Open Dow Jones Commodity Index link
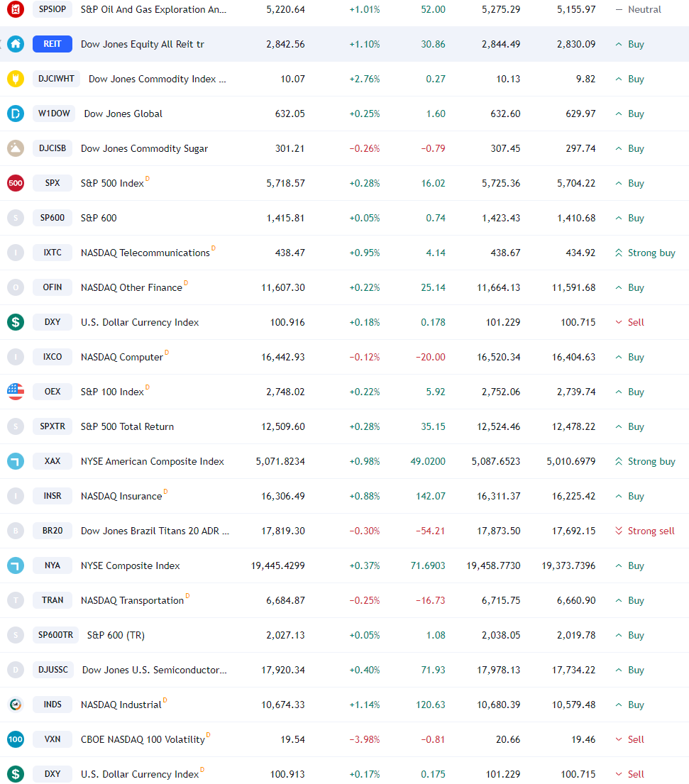This screenshot has height=784, width=689. point(157,79)
